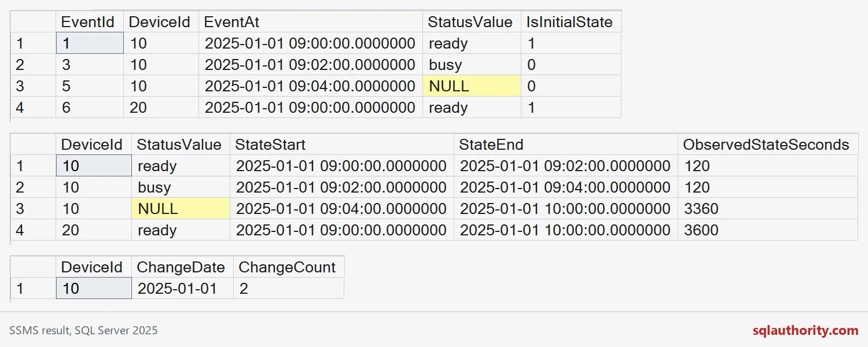Screen dimensions: 868x347
Task: Click the NULL StatusValue cell in first grid
Action: click(x=472, y=86)
